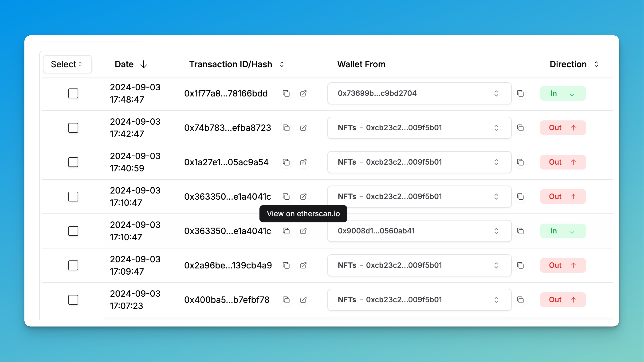Copy wallet address in 17:07:23 row

pyautogui.click(x=520, y=300)
